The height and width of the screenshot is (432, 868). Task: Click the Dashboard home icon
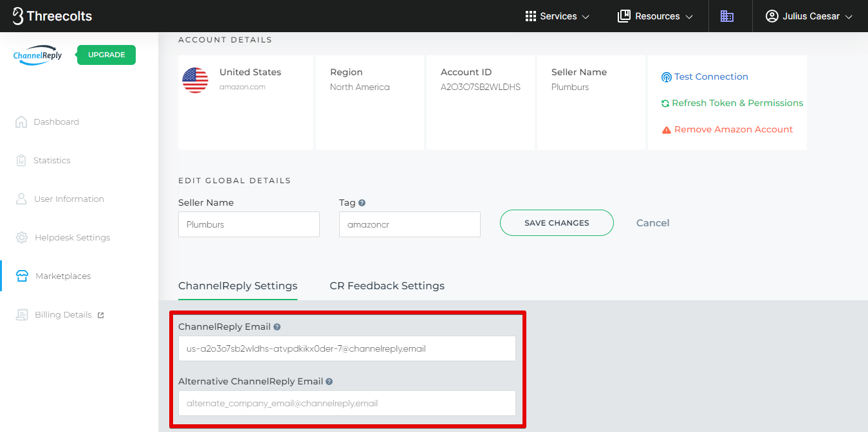point(21,122)
